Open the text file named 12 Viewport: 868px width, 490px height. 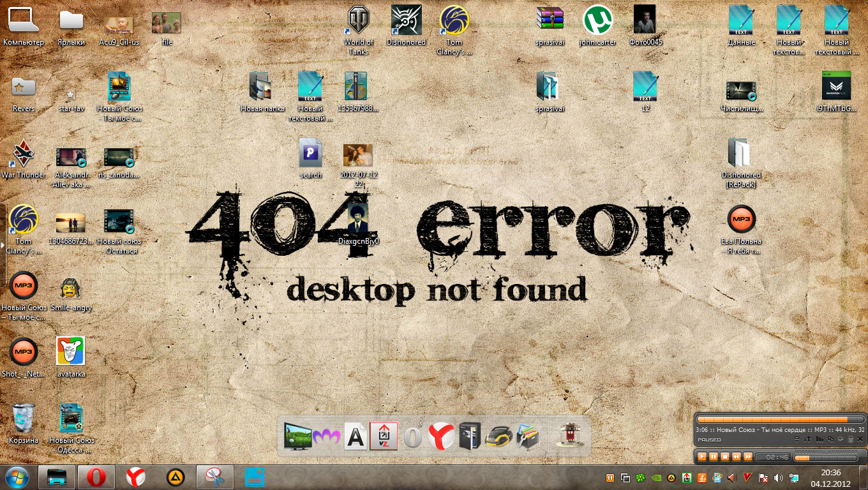coord(645,92)
